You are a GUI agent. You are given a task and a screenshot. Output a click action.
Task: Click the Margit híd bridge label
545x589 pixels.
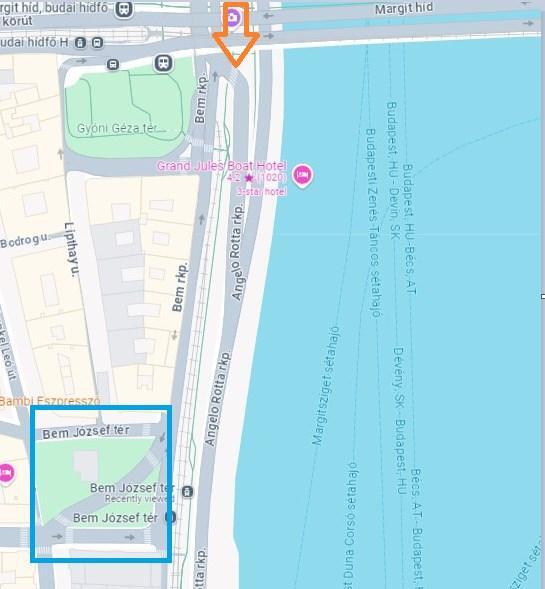pyautogui.click(x=404, y=8)
